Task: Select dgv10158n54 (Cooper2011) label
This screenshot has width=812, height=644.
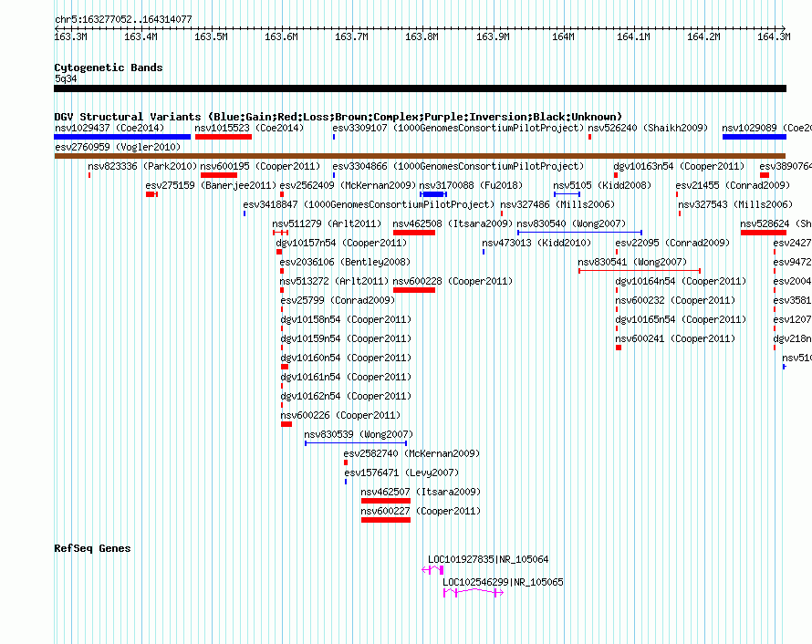Action: coord(346,319)
